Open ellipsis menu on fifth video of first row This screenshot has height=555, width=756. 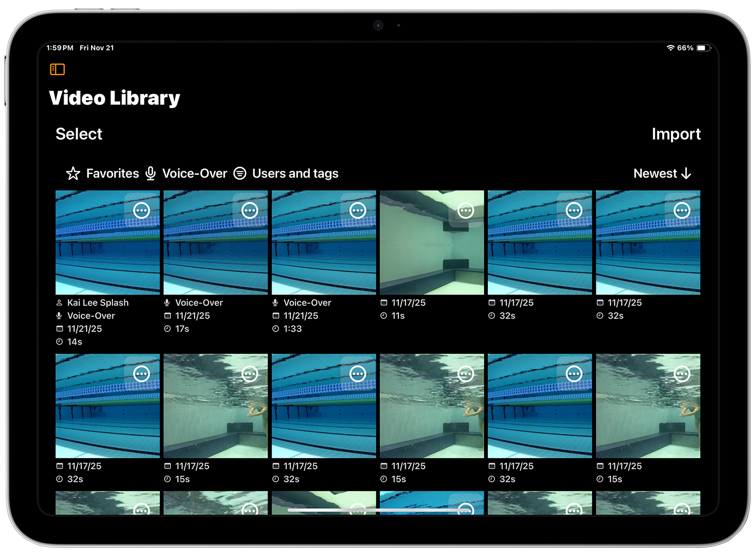[x=574, y=210]
